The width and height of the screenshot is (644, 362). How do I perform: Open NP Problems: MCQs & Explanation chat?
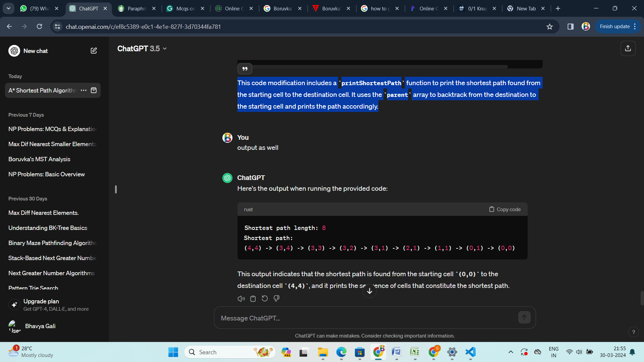tap(53, 129)
